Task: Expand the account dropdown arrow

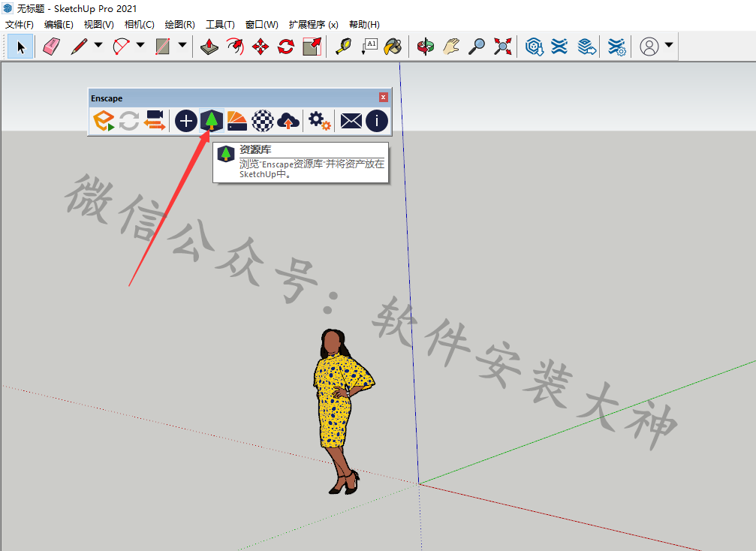Action: (x=669, y=45)
